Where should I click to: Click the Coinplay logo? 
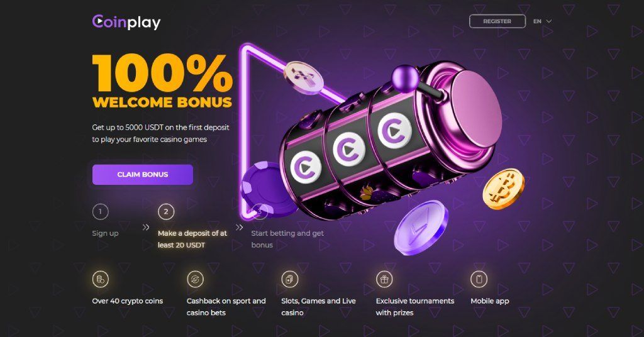point(126,22)
